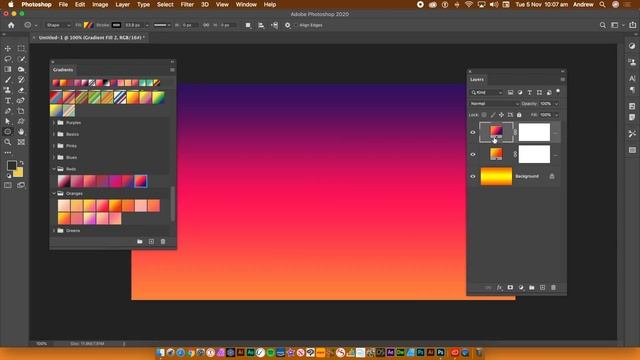Toggle lock transparent pixels
Image resolution: width=640 pixels, height=360 pixels.
484,115
